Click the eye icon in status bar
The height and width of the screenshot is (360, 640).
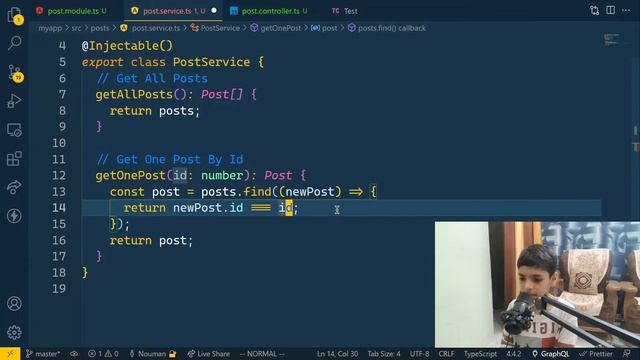click(x=74, y=354)
